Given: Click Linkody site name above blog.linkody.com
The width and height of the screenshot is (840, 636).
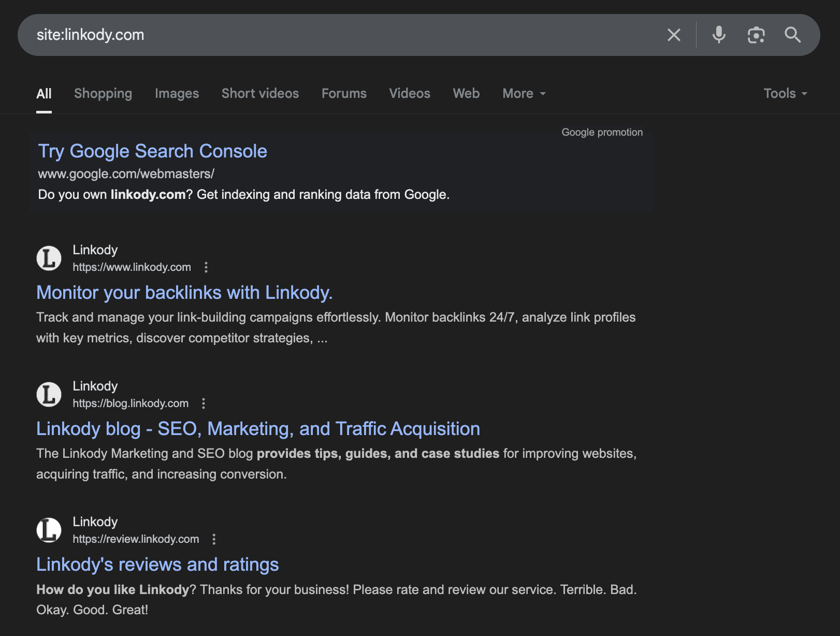Looking at the screenshot, I should 95,386.
